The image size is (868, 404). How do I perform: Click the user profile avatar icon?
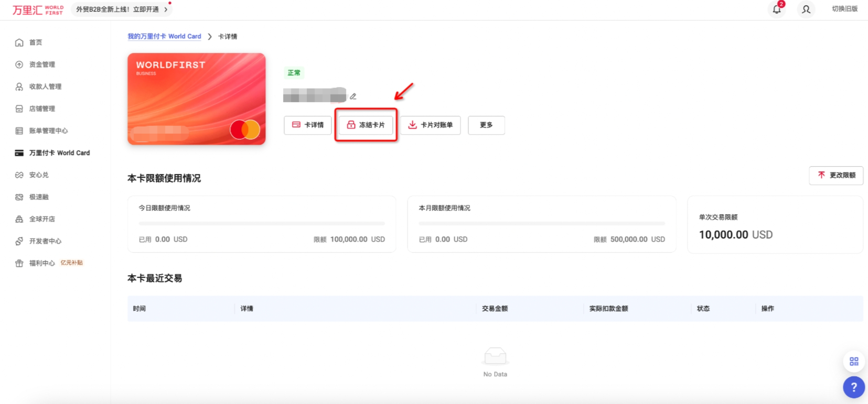click(806, 9)
